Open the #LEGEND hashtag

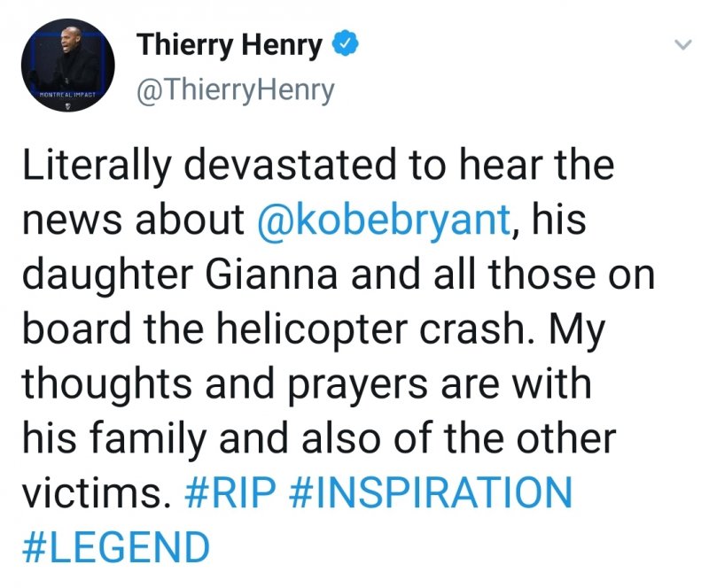[114, 546]
